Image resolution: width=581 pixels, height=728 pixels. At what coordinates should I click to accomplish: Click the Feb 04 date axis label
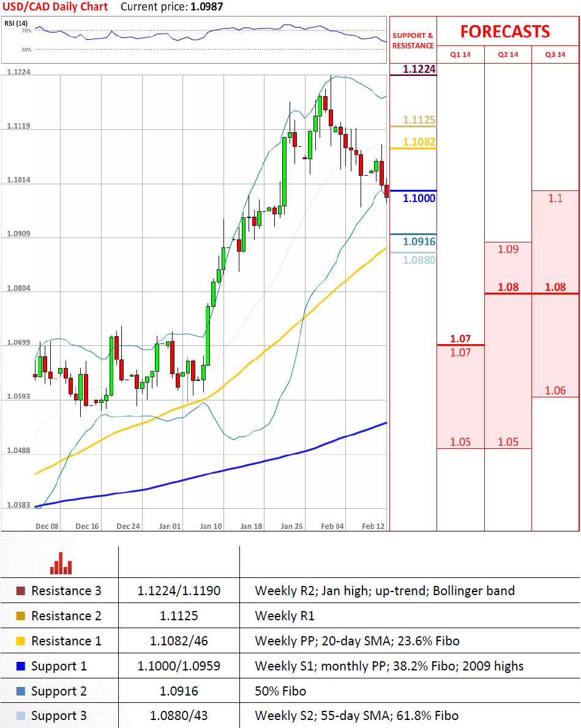(x=332, y=526)
